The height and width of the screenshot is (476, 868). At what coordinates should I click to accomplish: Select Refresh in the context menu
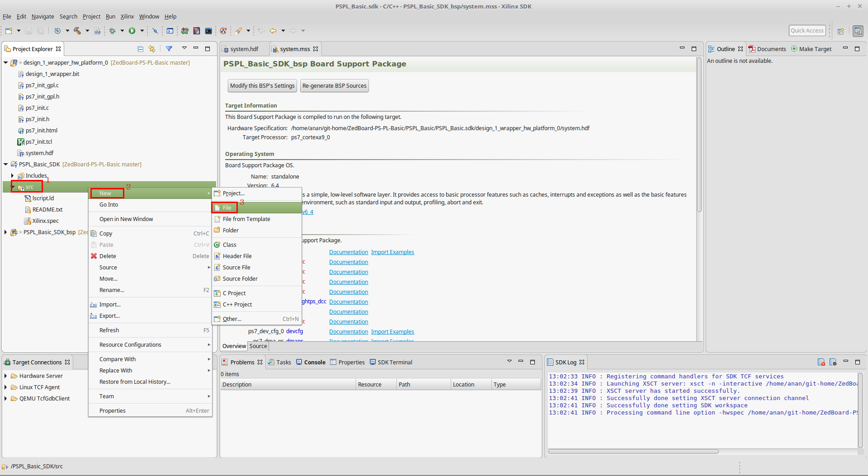coord(150,330)
